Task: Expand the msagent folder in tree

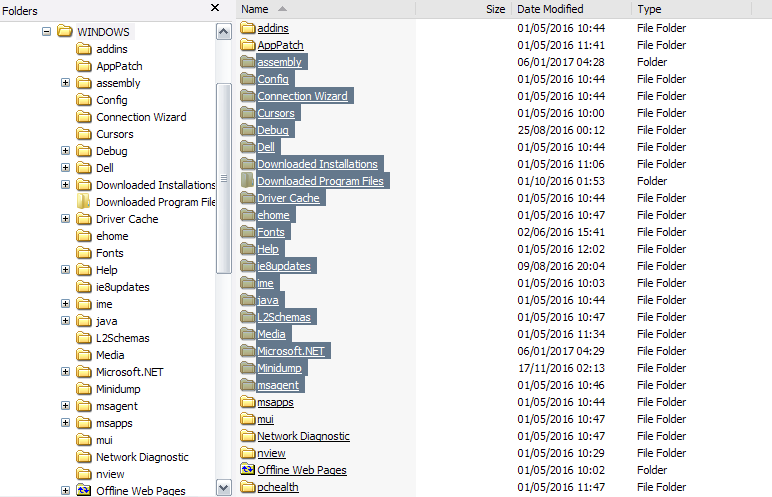Action: [65, 405]
